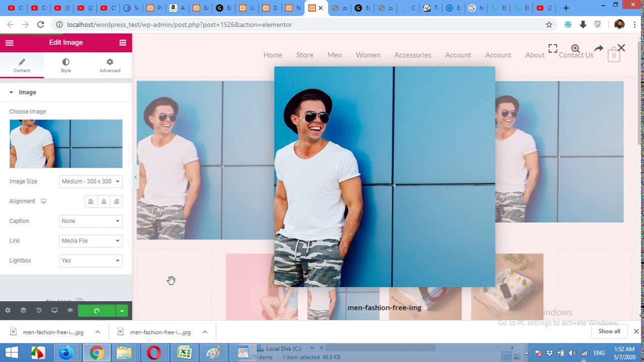The image size is (644, 362).
Task: Open the History icon in footer
Action: (39, 311)
